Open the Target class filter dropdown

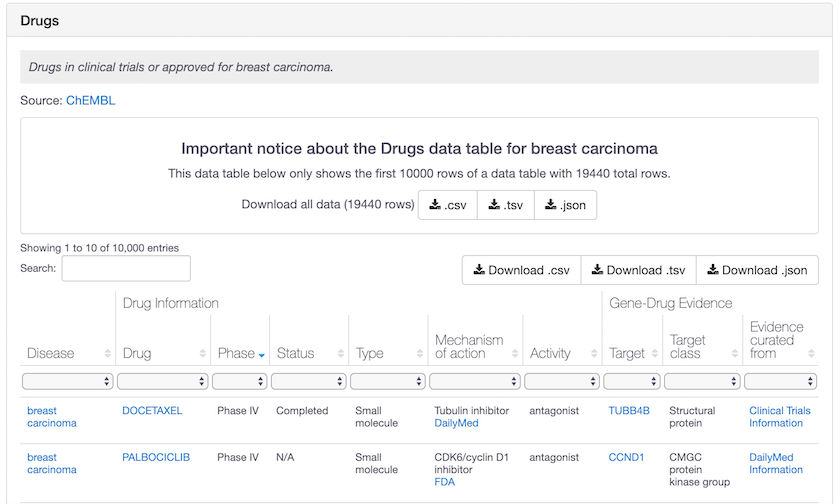coord(703,381)
